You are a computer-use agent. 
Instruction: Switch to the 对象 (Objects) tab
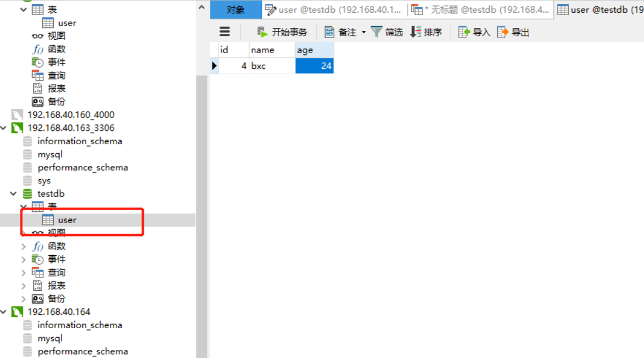236,9
